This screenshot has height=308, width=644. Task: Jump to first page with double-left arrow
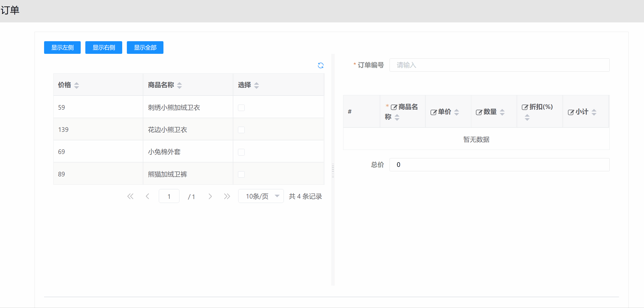(x=130, y=196)
